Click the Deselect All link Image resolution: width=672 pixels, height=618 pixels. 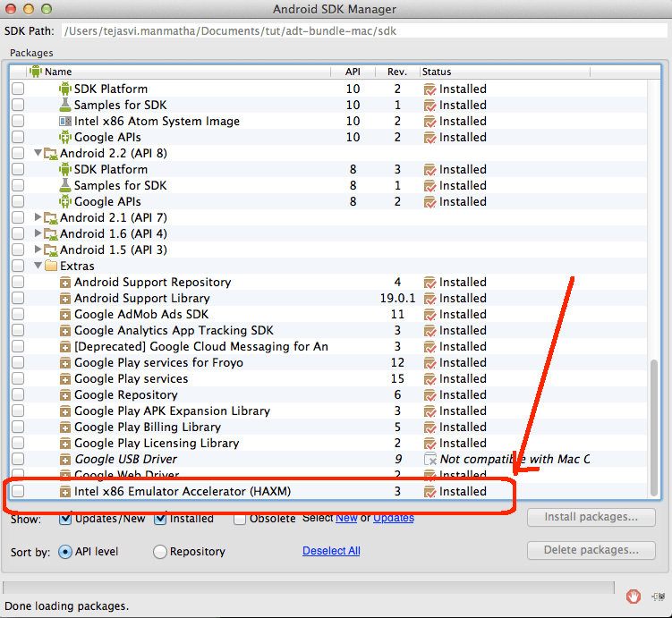tap(331, 551)
